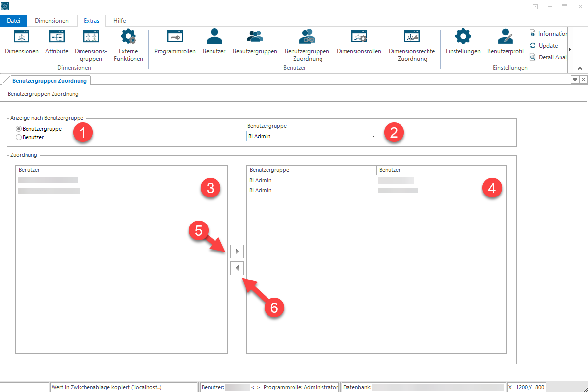The width and height of the screenshot is (588, 392).
Task: Click the Information item in ribbon
Action: pyautogui.click(x=548, y=34)
